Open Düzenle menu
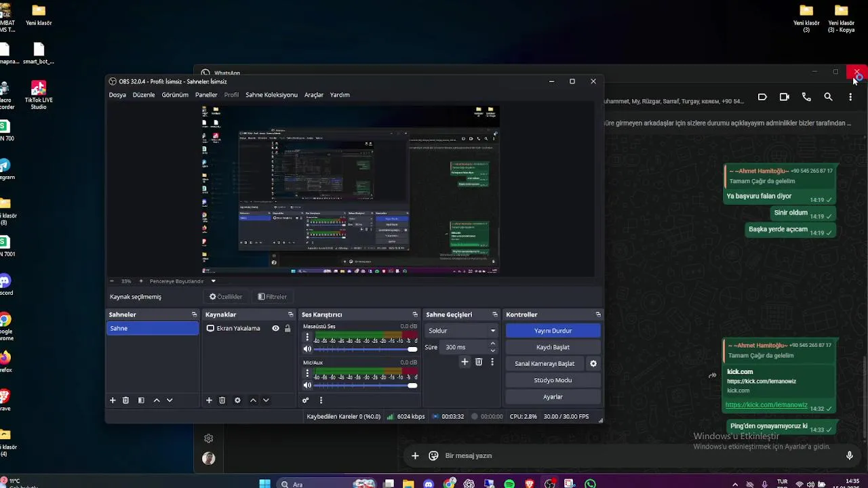The height and width of the screenshot is (488, 868). tap(144, 95)
